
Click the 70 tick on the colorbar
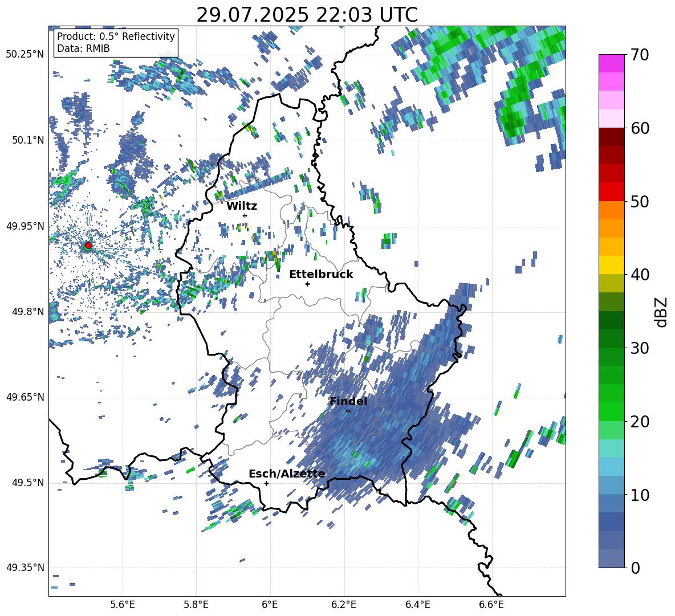[640, 55]
